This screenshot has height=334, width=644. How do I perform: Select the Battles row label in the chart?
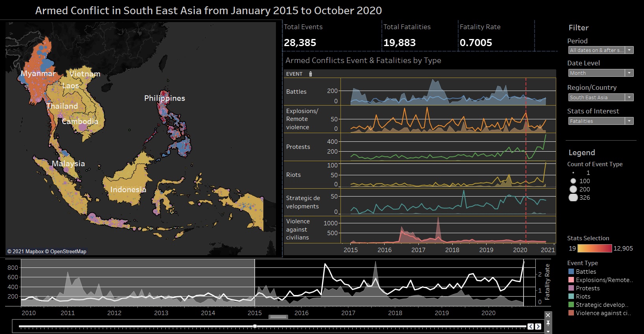tap(296, 91)
